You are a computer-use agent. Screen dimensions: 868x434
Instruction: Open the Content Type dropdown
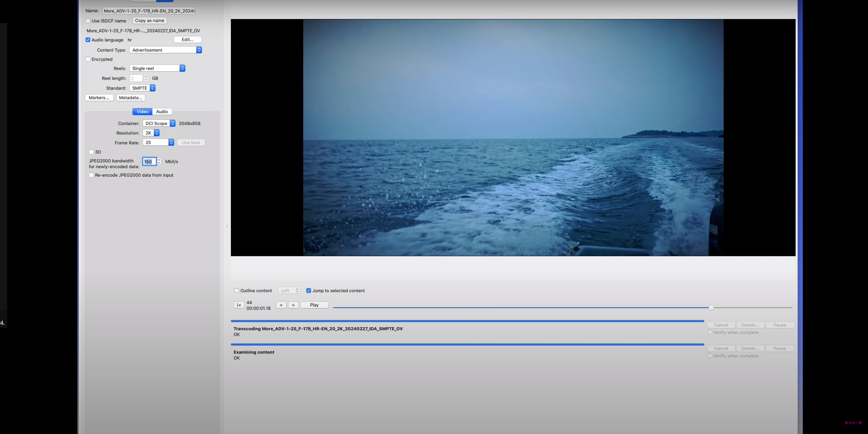[165, 50]
